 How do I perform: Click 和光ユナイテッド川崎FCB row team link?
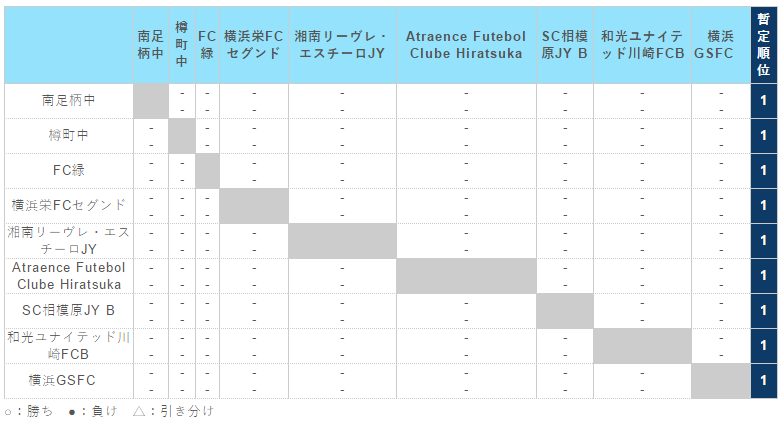69,345
